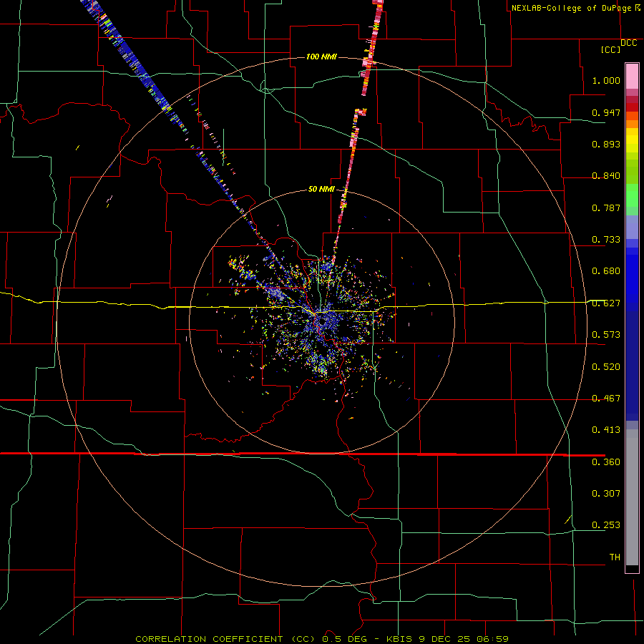Screen dimensions: 644x644
Task: Click the [CC] legend unit label
Action: [611, 49]
